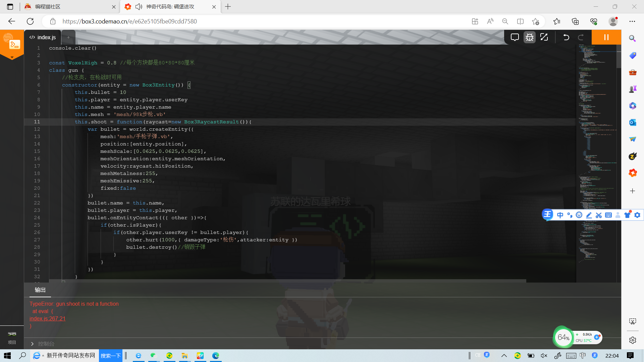The width and height of the screenshot is (644, 362).
Task: Undo the last edit in code editor
Action: [x=566, y=37]
